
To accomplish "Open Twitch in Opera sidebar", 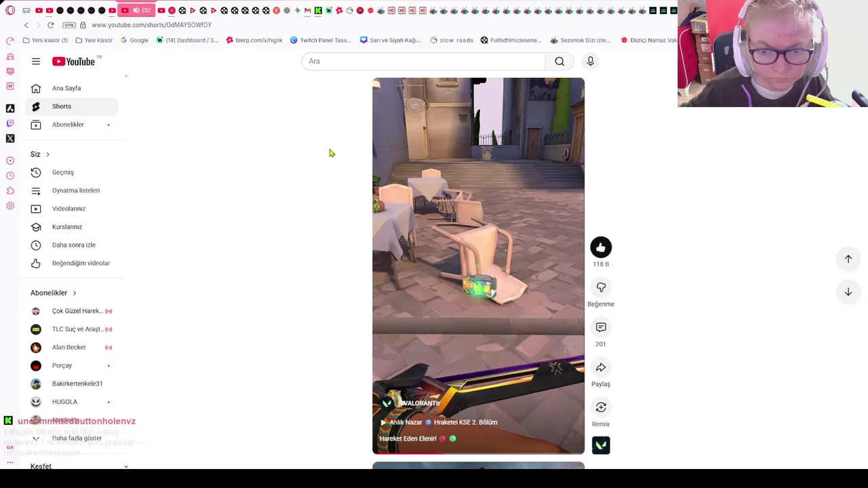I will point(10,123).
